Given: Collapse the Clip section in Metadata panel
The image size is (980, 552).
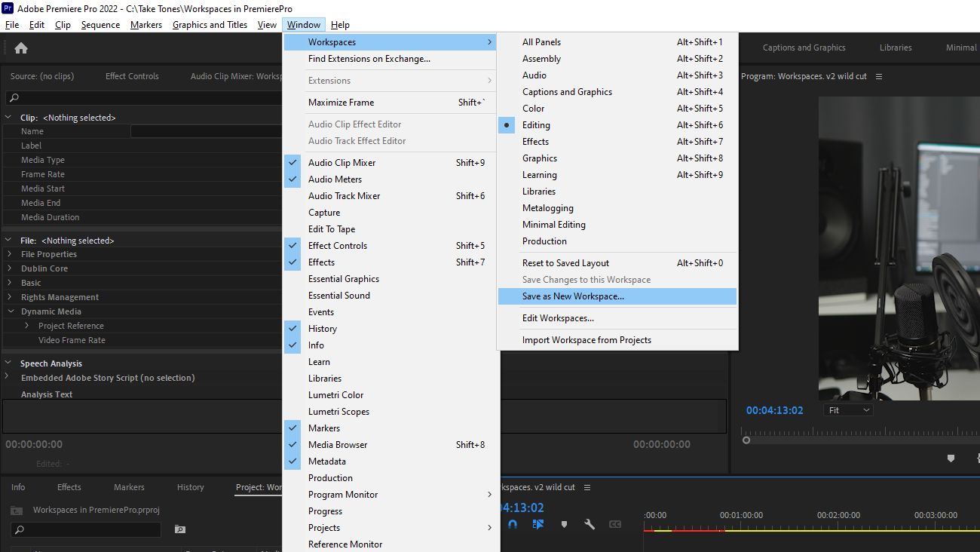Looking at the screenshot, I should coord(8,118).
